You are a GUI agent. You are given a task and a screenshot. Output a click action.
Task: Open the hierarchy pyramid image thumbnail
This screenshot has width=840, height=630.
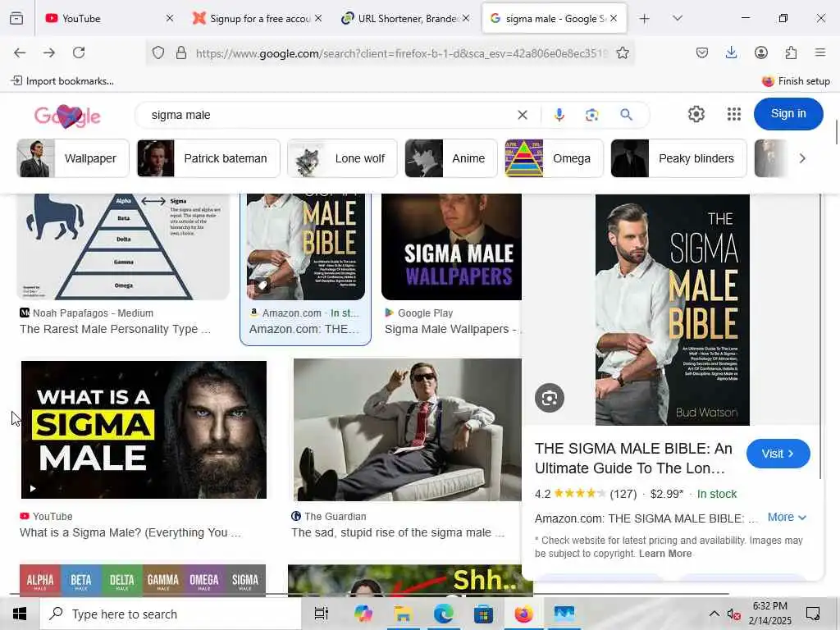click(123, 246)
